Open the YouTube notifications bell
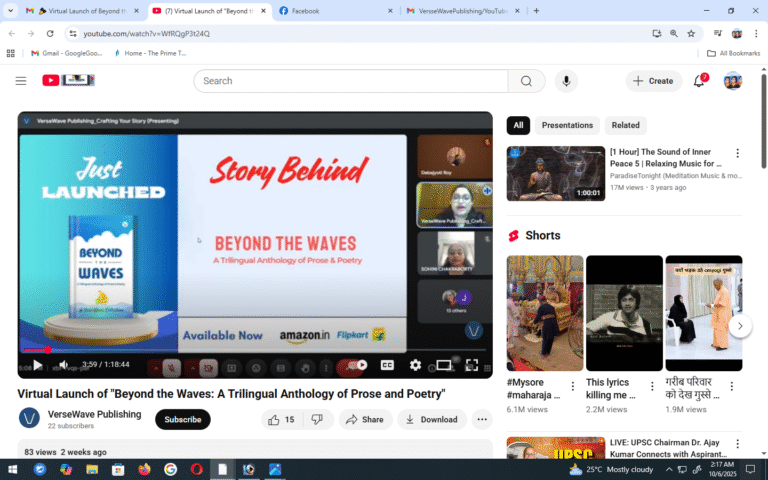The image size is (768, 480). coord(699,81)
